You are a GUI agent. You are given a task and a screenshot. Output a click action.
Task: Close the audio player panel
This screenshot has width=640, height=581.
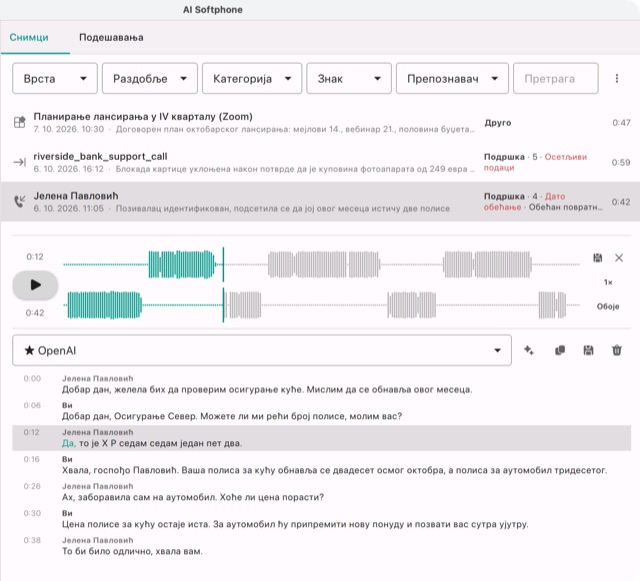pyautogui.click(x=619, y=258)
